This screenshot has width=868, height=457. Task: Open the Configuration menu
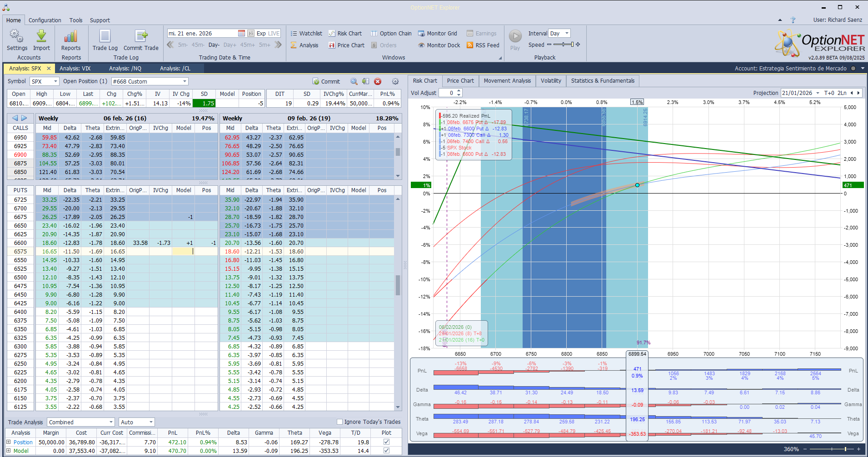click(45, 20)
